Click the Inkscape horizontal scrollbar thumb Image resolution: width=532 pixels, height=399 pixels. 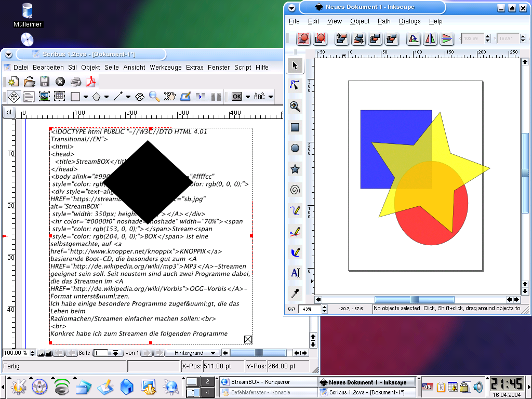coord(414,300)
